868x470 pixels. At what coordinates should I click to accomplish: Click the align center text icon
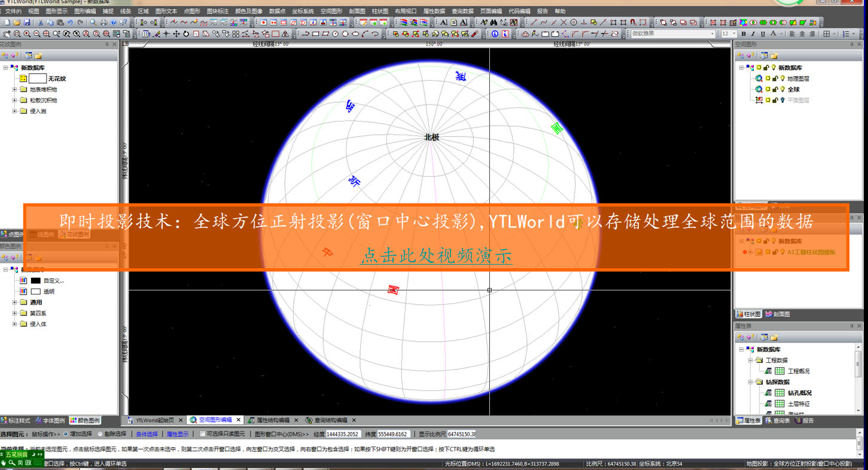pyautogui.click(x=802, y=34)
